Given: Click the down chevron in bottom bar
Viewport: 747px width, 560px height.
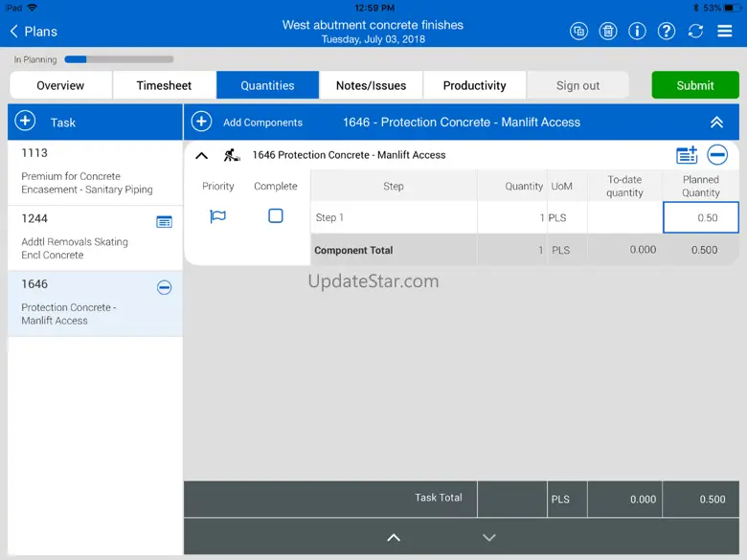Looking at the screenshot, I should click(489, 538).
